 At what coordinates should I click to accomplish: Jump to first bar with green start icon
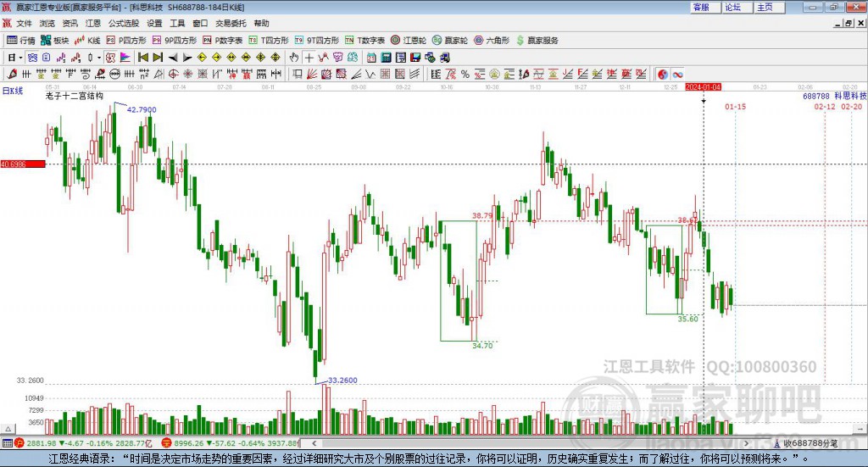[142, 58]
